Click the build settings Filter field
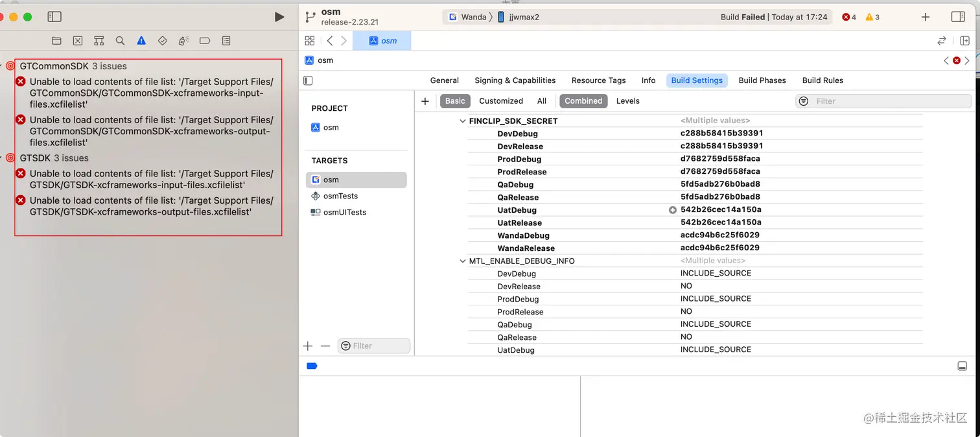 [x=883, y=101]
